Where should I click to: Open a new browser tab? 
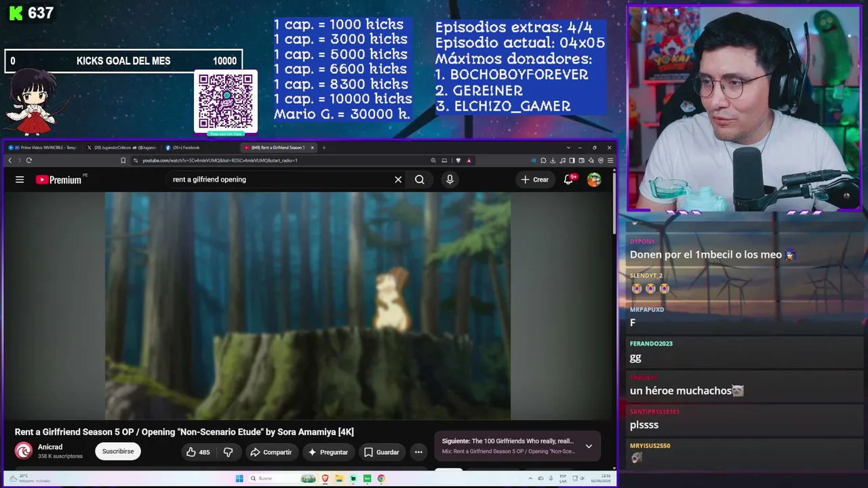324,148
